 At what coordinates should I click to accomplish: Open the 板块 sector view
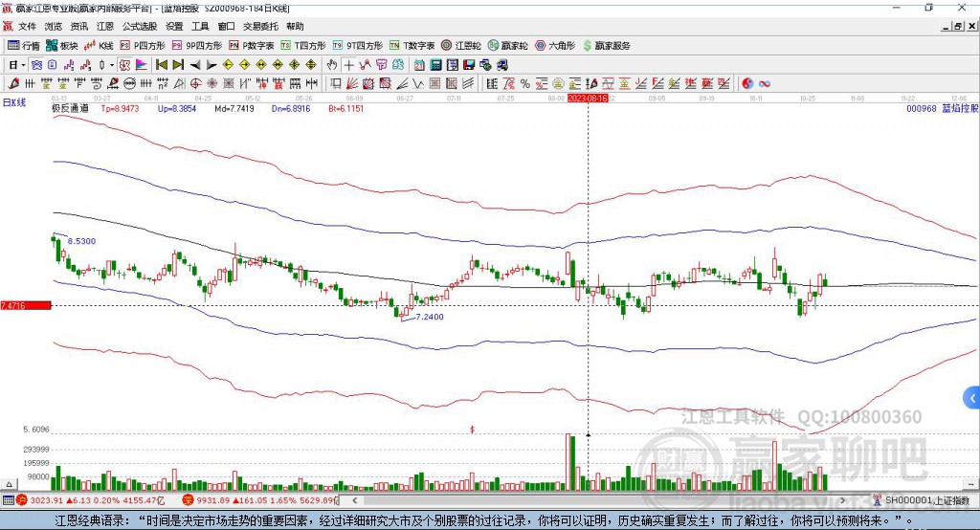pos(61,46)
